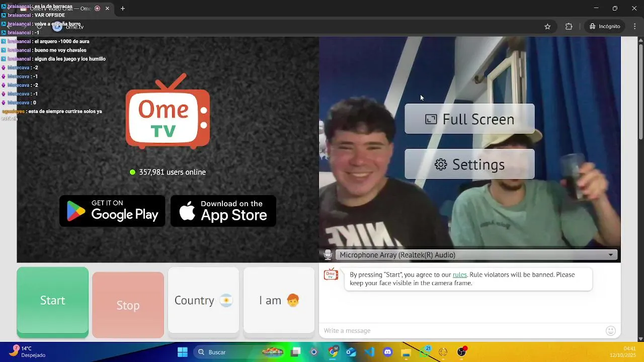Screen dimensions: 644x362
Task: Open Discord from the taskbar
Action: click(388, 352)
